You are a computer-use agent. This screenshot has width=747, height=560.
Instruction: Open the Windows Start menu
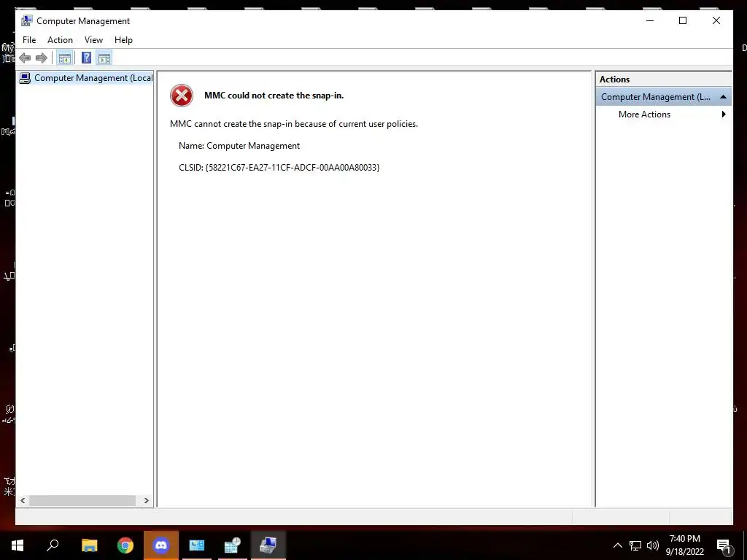click(18, 545)
